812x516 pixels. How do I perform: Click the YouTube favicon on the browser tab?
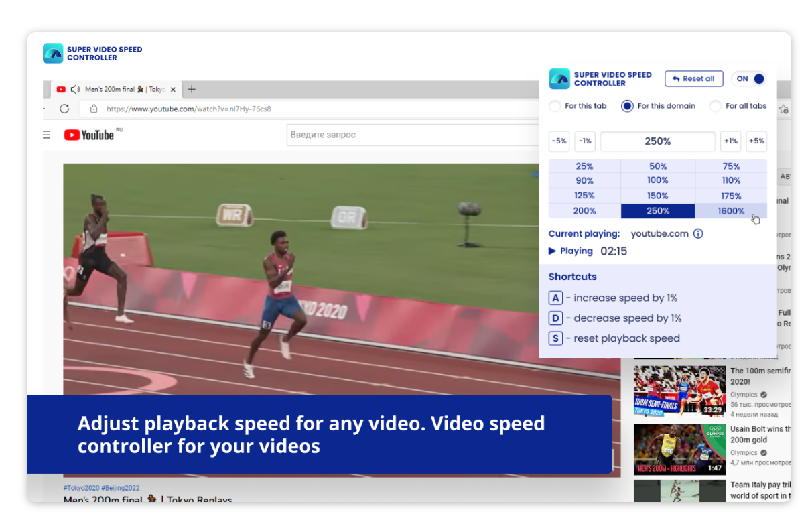click(x=62, y=89)
